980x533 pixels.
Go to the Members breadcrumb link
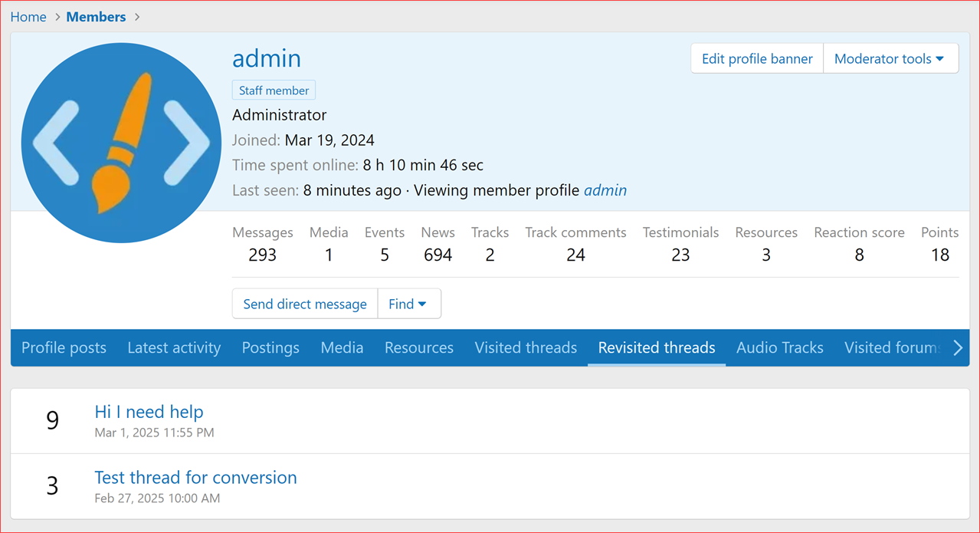pos(96,17)
